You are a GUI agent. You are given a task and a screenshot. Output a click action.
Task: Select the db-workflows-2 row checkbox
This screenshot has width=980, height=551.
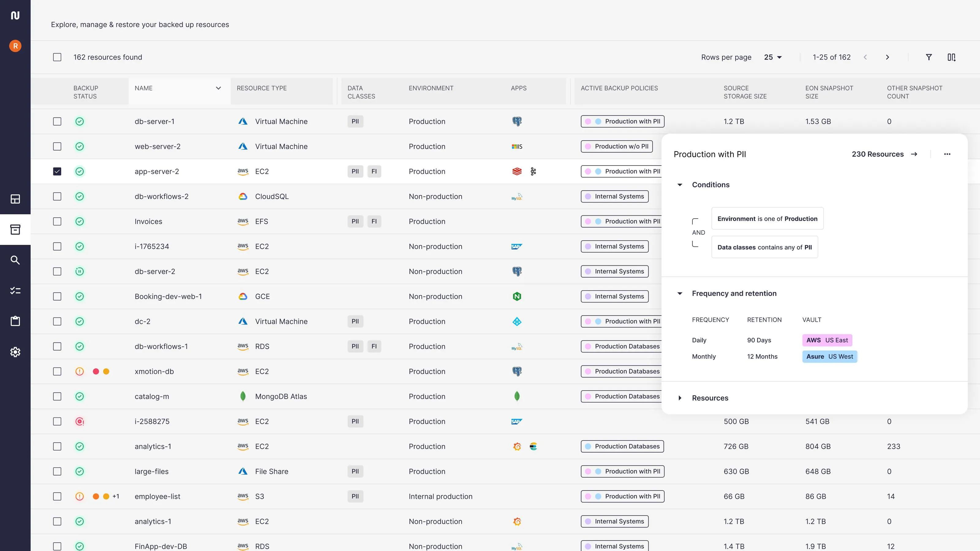57,197
